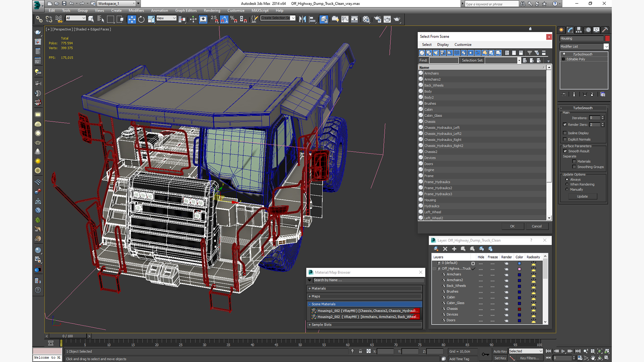Add selected objects to layer plus icon
This screenshot has width=644, height=362.
coord(454,249)
